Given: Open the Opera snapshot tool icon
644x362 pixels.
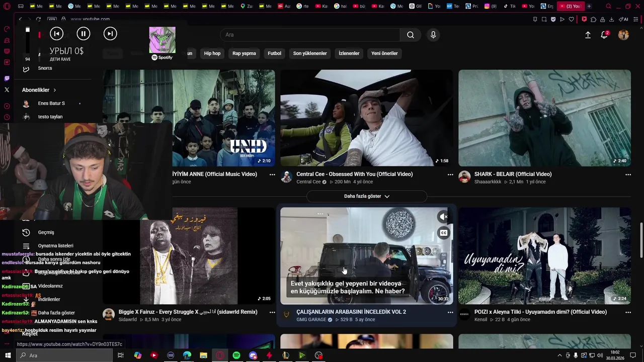Looking at the screenshot, I should click(x=544, y=19).
